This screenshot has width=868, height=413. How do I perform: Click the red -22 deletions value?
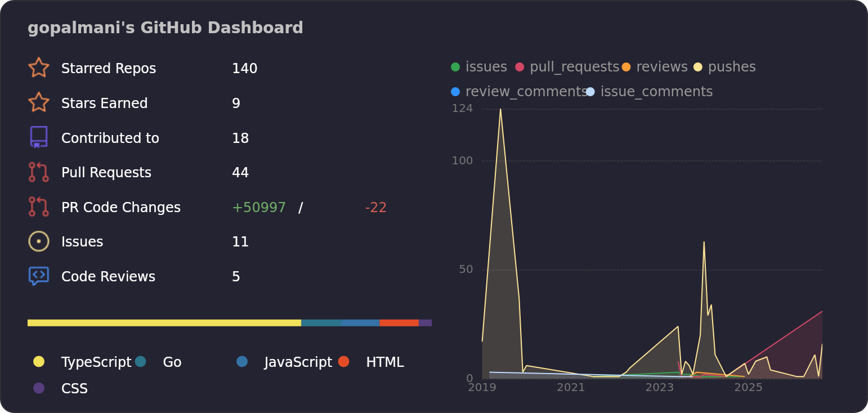point(376,208)
